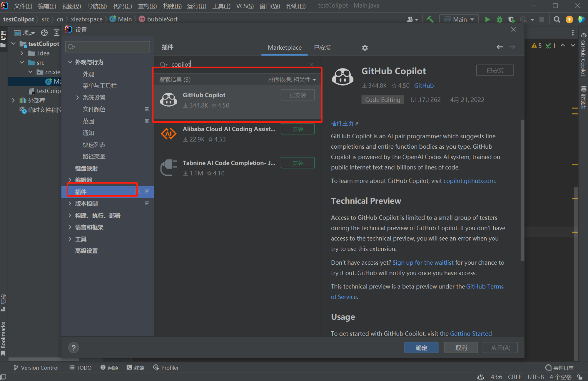Open the 数据库 side tool window
This screenshot has width=588, height=381.
[x=583, y=97]
